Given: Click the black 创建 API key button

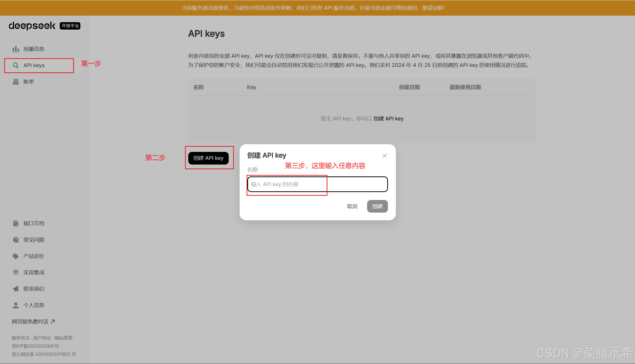Looking at the screenshot, I should click(x=208, y=158).
